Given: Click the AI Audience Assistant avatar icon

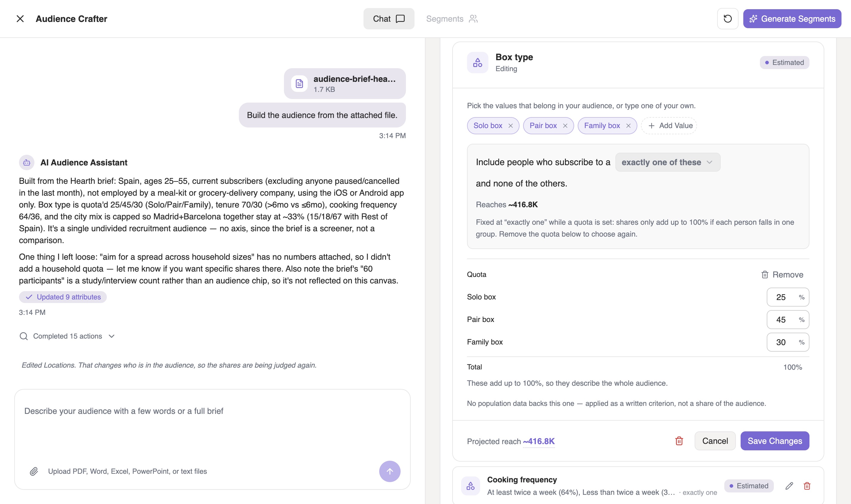Looking at the screenshot, I should [x=26, y=163].
